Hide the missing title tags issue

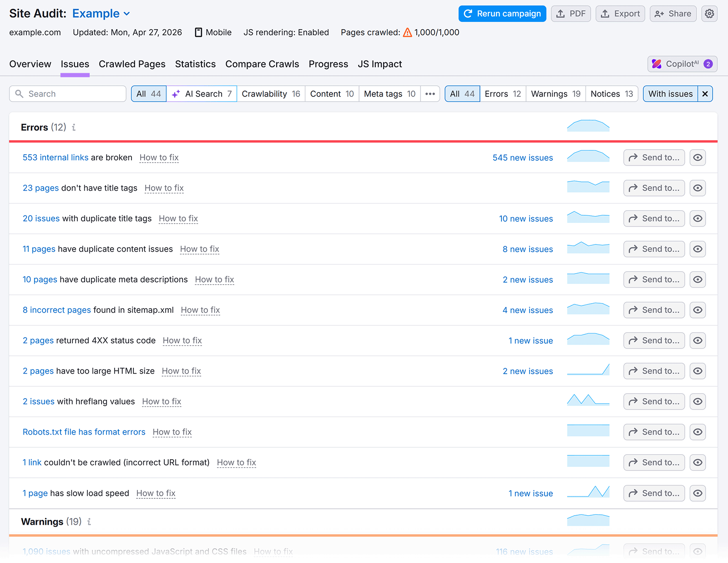(698, 188)
